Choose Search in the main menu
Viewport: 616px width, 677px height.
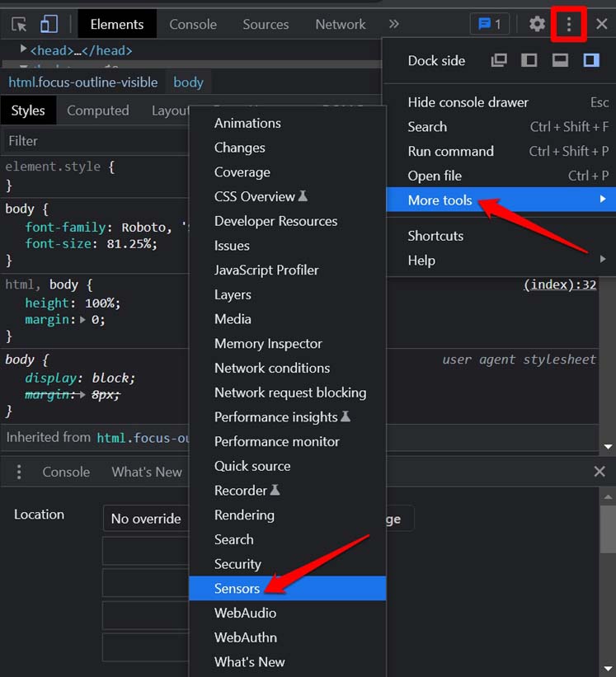click(501, 127)
